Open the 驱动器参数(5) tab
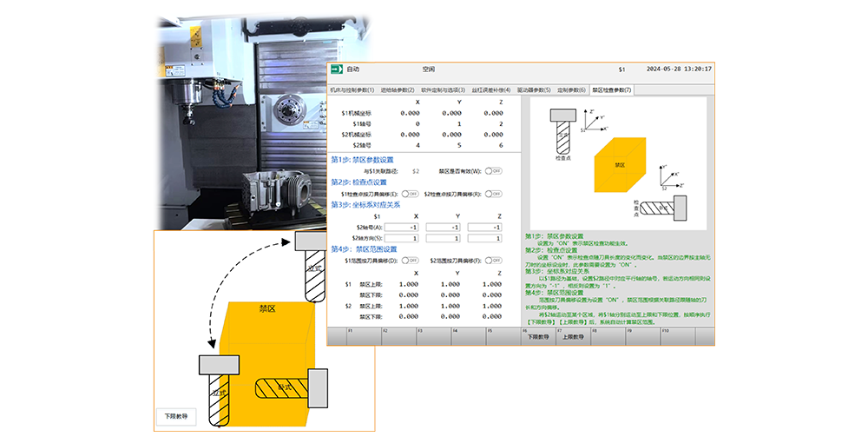 (534, 89)
